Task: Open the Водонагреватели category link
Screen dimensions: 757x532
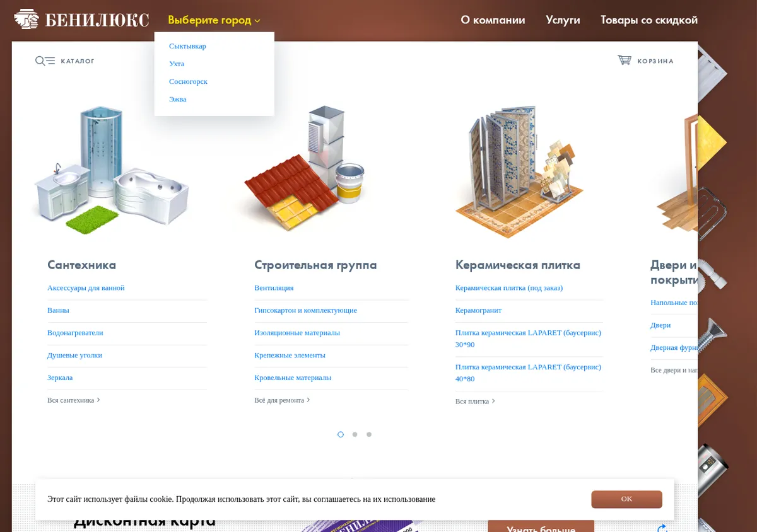Action: click(75, 333)
